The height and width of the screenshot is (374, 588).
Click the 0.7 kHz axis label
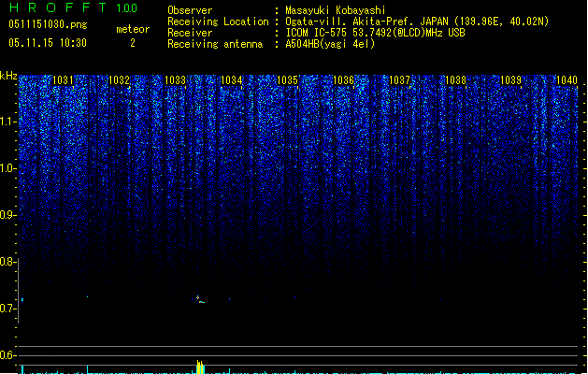(x=7, y=309)
